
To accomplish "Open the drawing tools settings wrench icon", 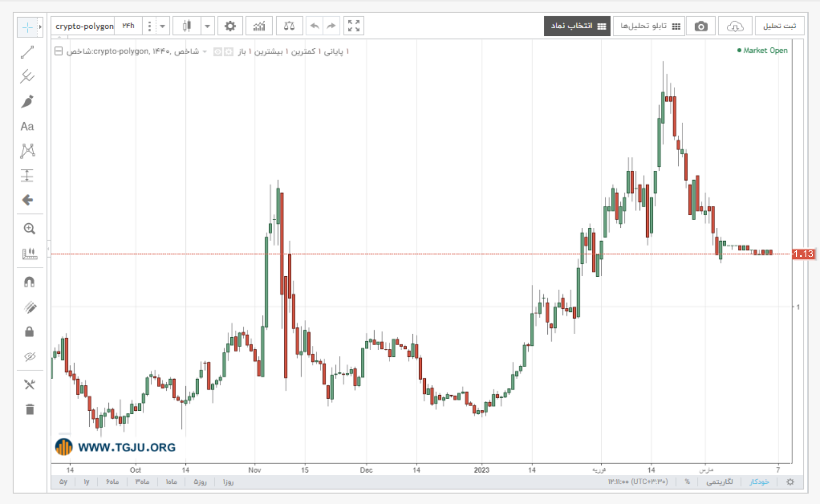I will pyautogui.click(x=29, y=385).
